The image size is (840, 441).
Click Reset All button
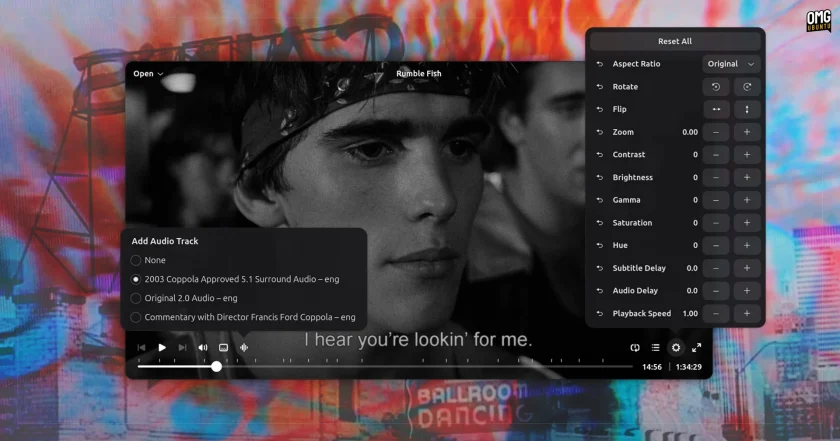point(674,41)
